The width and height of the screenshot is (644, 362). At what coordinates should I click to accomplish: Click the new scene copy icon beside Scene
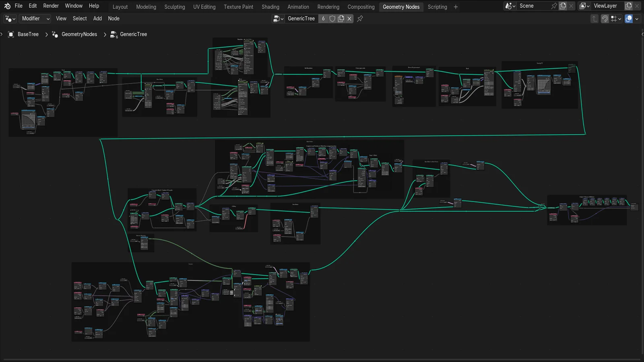pyautogui.click(x=563, y=6)
